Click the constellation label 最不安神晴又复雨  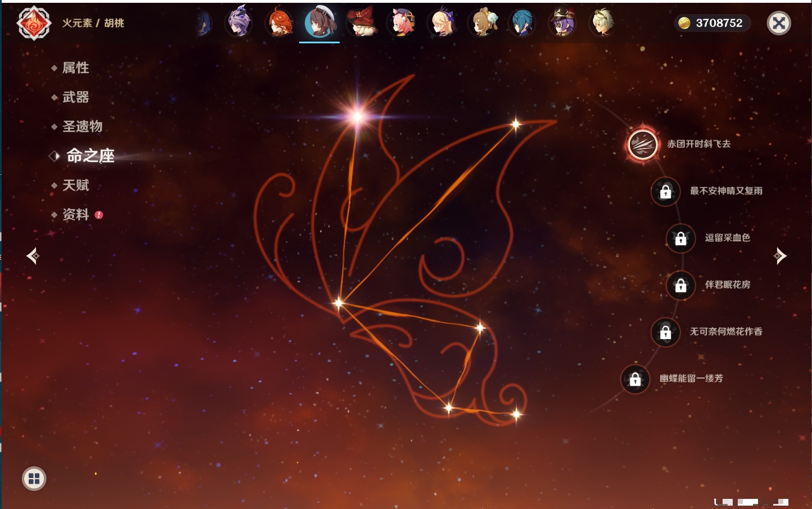pyautogui.click(x=727, y=191)
